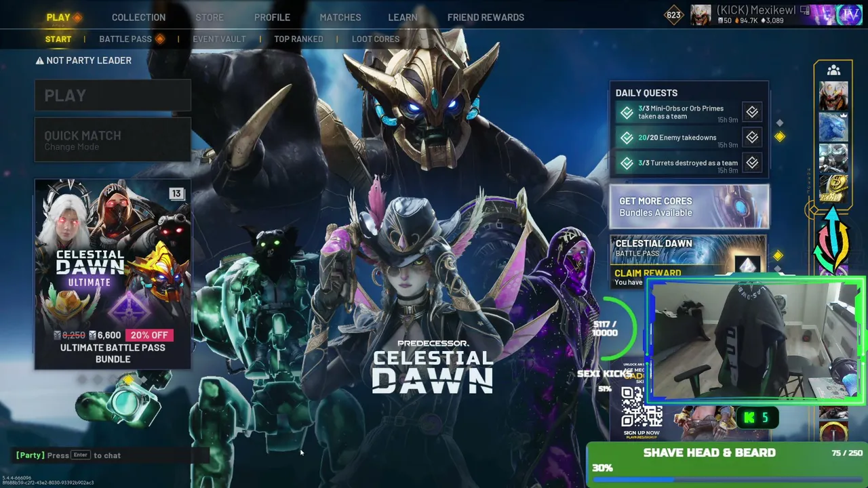Click the GET MORE CORES bundles banner

pyautogui.click(x=689, y=207)
